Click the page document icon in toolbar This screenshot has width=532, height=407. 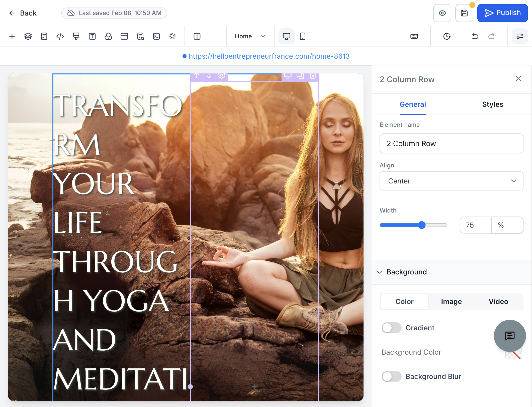point(44,37)
